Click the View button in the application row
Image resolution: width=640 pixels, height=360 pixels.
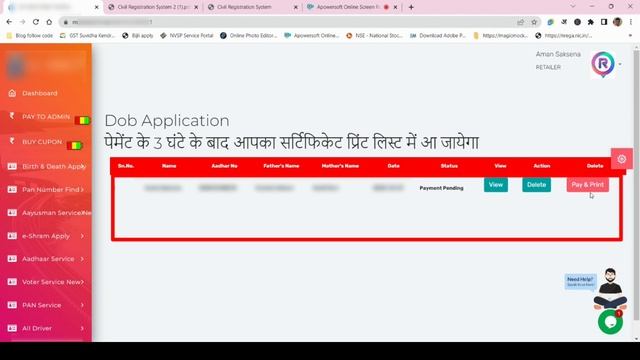(x=496, y=185)
